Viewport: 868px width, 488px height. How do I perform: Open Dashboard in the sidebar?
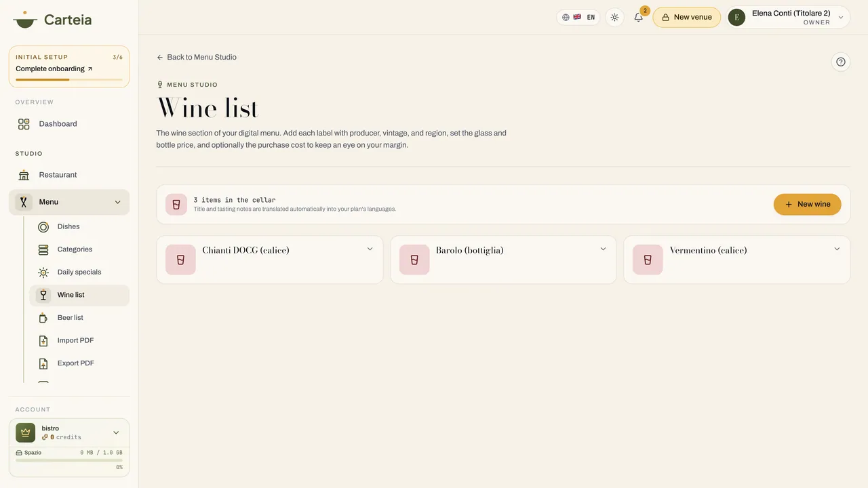click(69, 124)
